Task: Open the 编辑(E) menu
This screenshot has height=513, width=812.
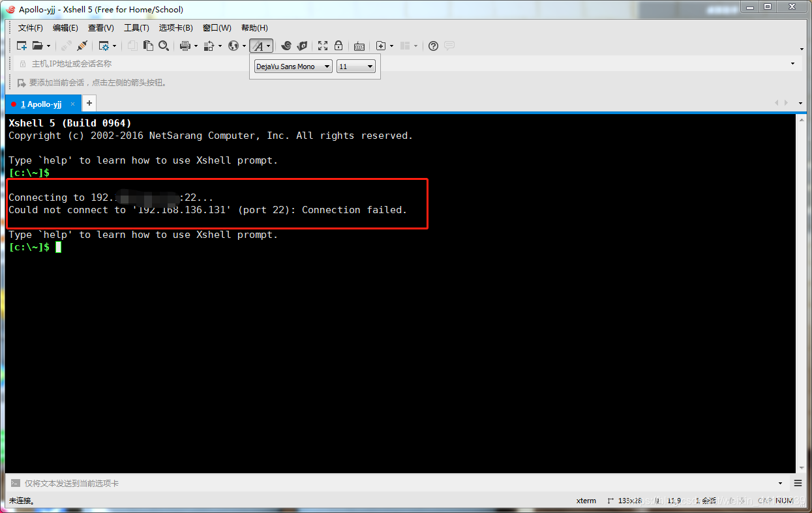Action: click(65, 28)
